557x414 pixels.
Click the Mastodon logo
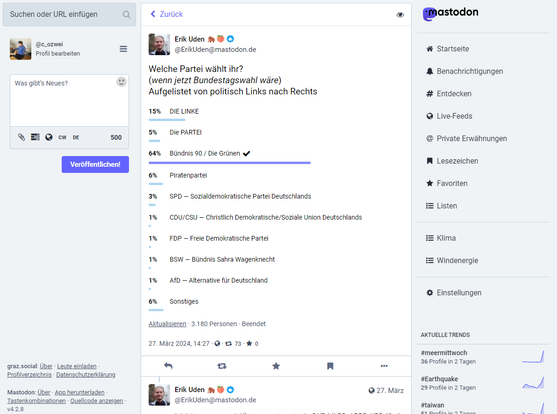tap(450, 13)
